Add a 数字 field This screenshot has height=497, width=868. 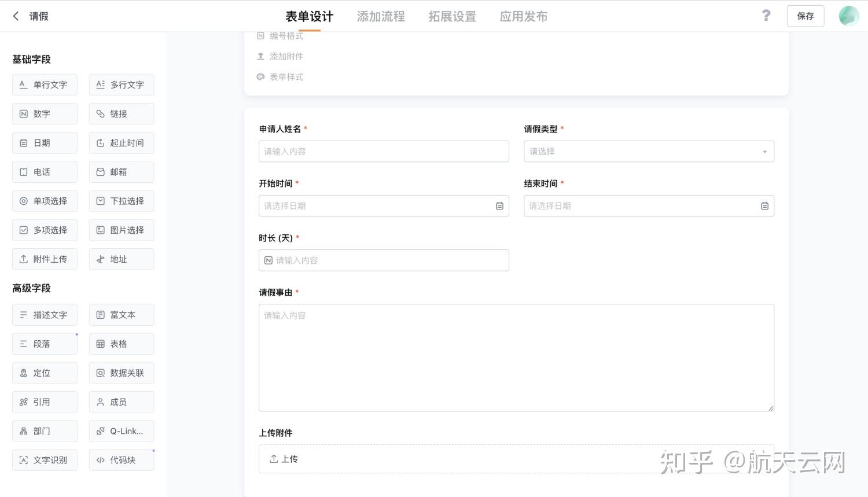point(45,114)
